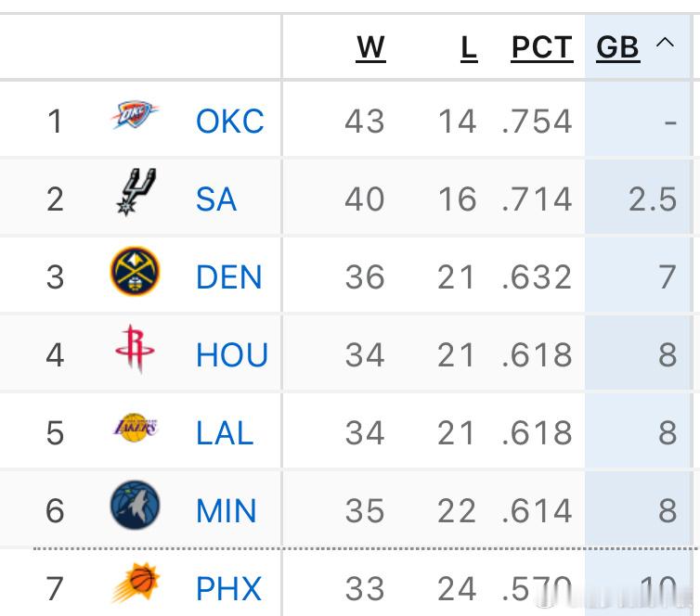This screenshot has height=616, width=700.
Task: Open the HOU team link
Action: (232, 354)
